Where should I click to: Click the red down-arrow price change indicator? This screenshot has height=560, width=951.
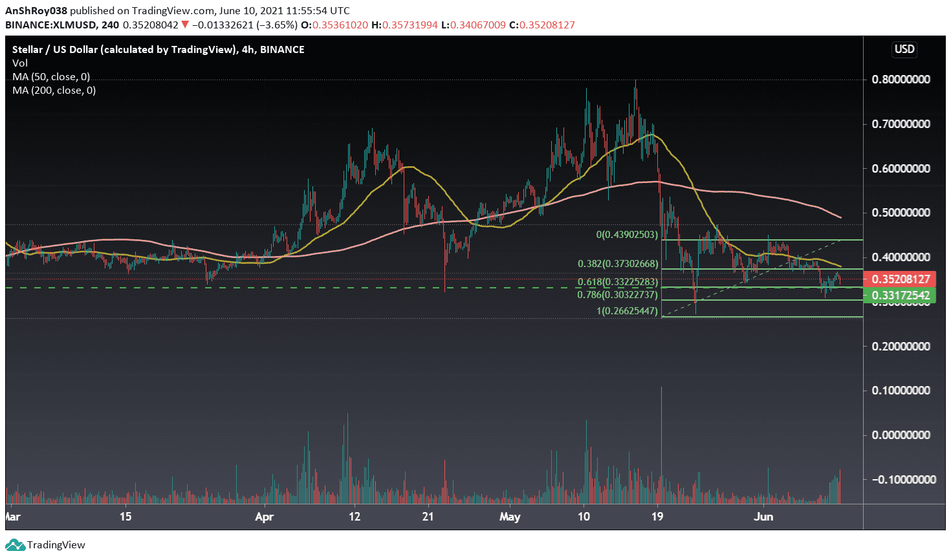point(185,25)
